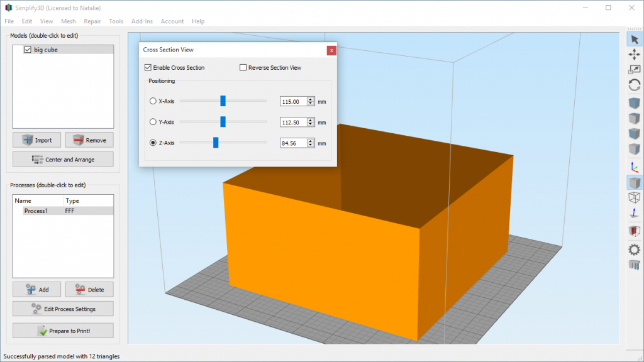
Task: Open the Mesh menu
Action: point(68,21)
